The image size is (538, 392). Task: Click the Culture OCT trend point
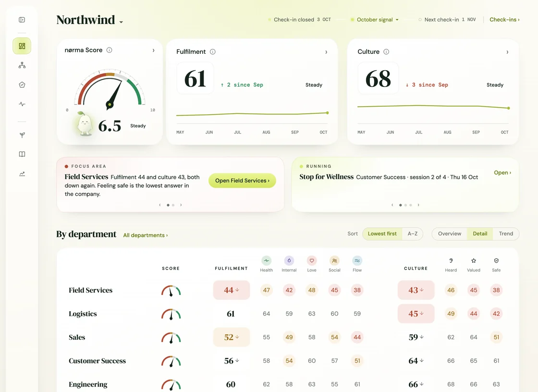click(x=509, y=108)
